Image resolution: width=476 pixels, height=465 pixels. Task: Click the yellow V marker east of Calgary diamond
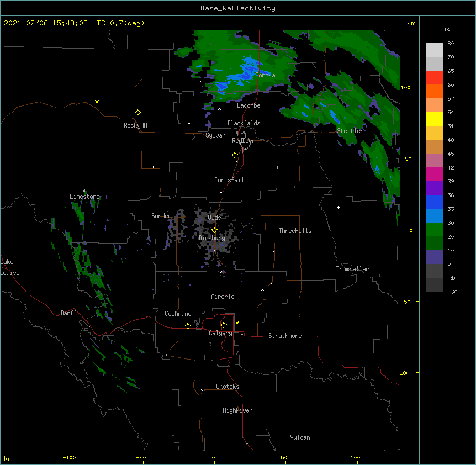click(237, 323)
